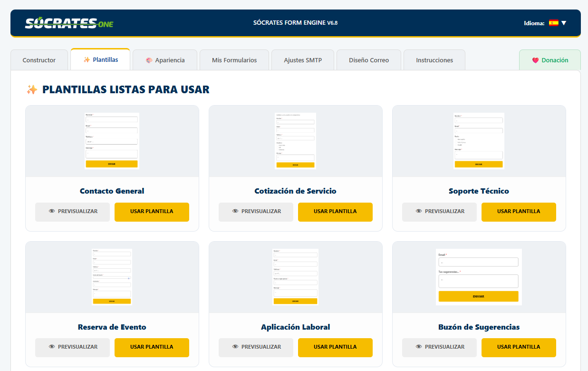Click the Contacto General form preview thumbnail
This screenshot has width=588, height=371.
pyautogui.click(x=112, y=140)
